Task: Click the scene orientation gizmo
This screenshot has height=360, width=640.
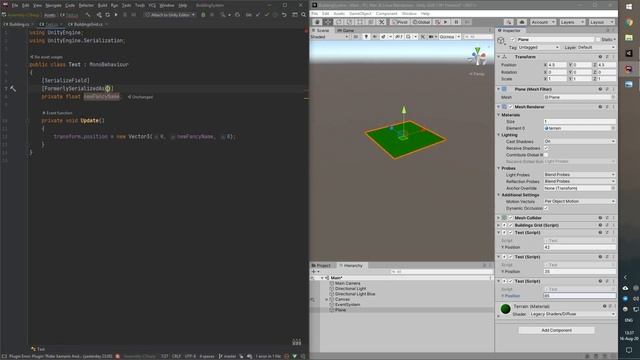Action: [x=478, y=57]
